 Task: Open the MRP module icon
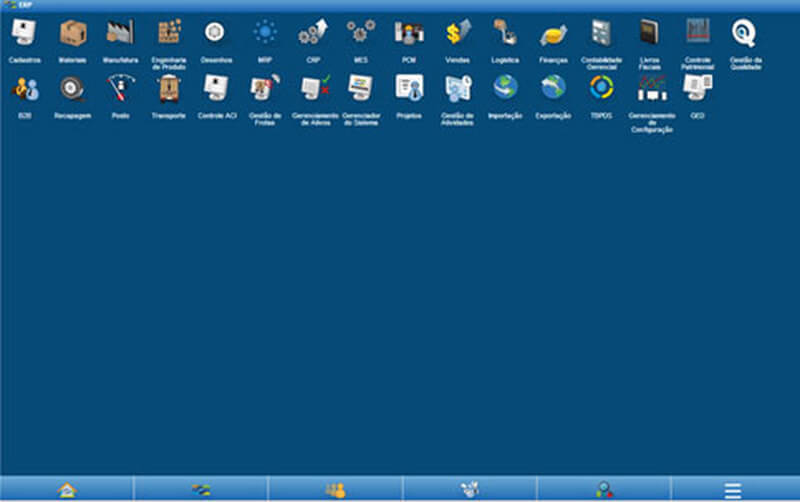click(x=265, y=33)
